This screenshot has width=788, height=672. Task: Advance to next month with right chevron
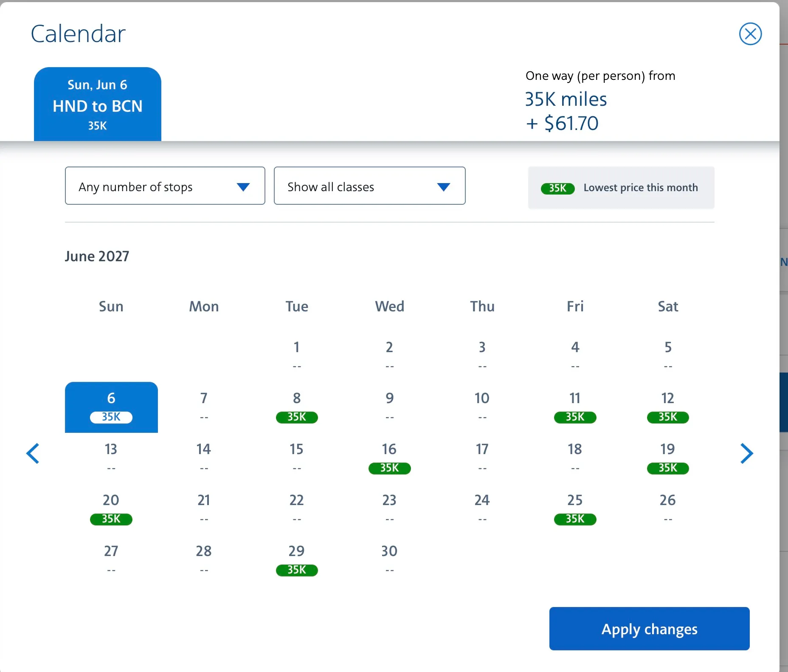pyautogui.click(x=747, y=453)
